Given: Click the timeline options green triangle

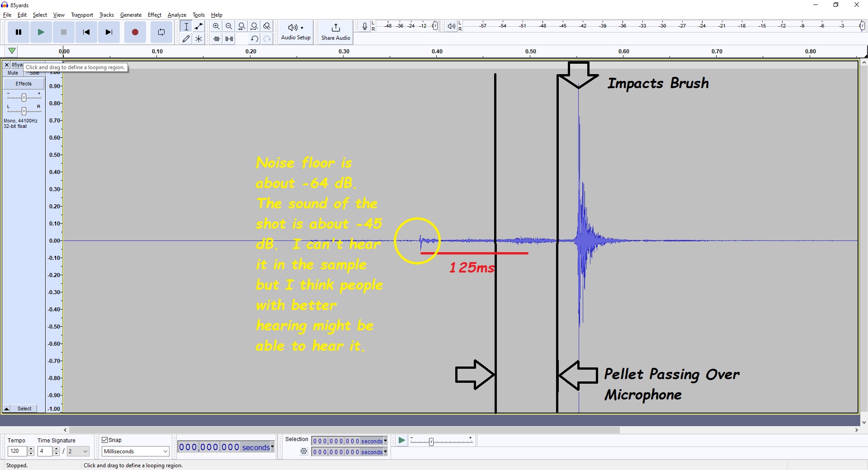Looking at the screenshot, I should [12, 51].
